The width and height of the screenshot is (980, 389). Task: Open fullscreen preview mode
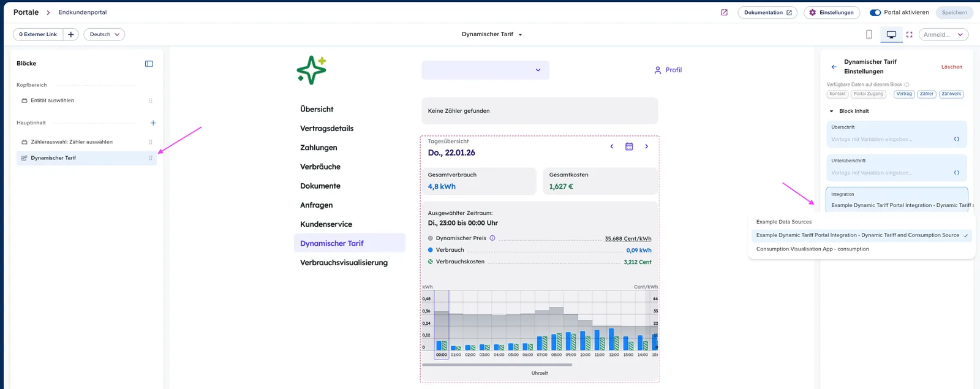click(x=909, y=34)
